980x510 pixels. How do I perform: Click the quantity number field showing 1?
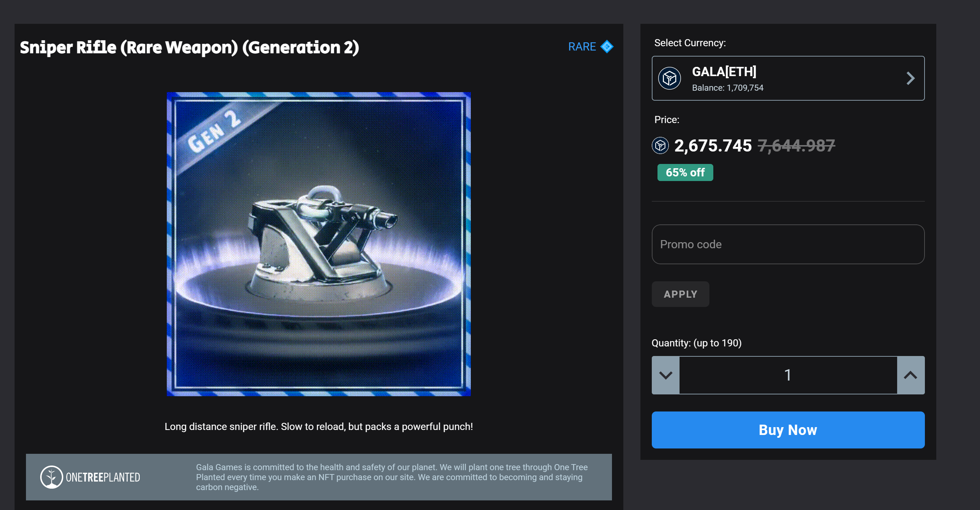point(788,375)
